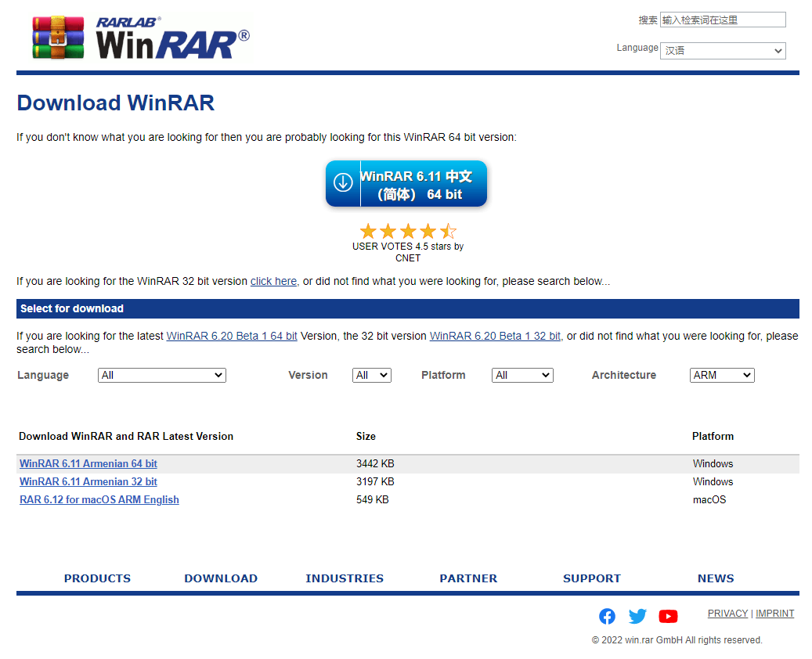Click the RARLAB WinRAR wordmark
Image resolution: width=812 pixels, height=659 pixels.
(172, 38)
